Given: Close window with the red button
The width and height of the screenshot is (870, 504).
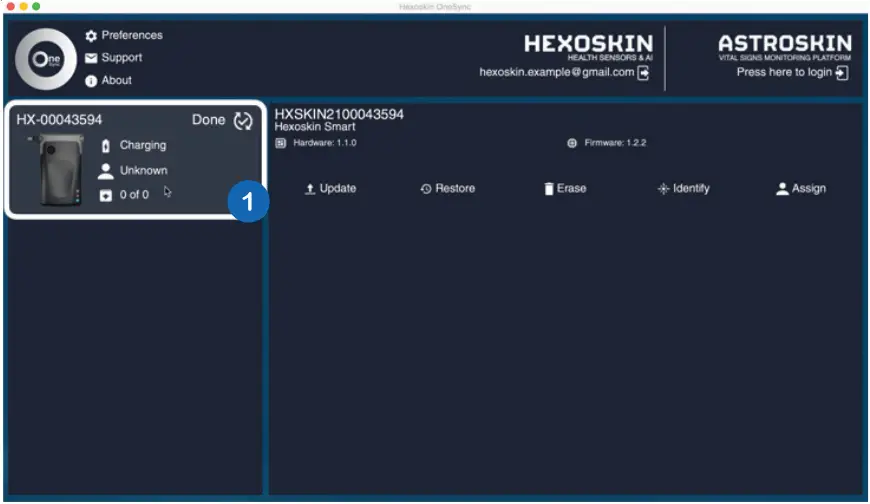Looking at the screenshot, I should (x=11, y=6).
